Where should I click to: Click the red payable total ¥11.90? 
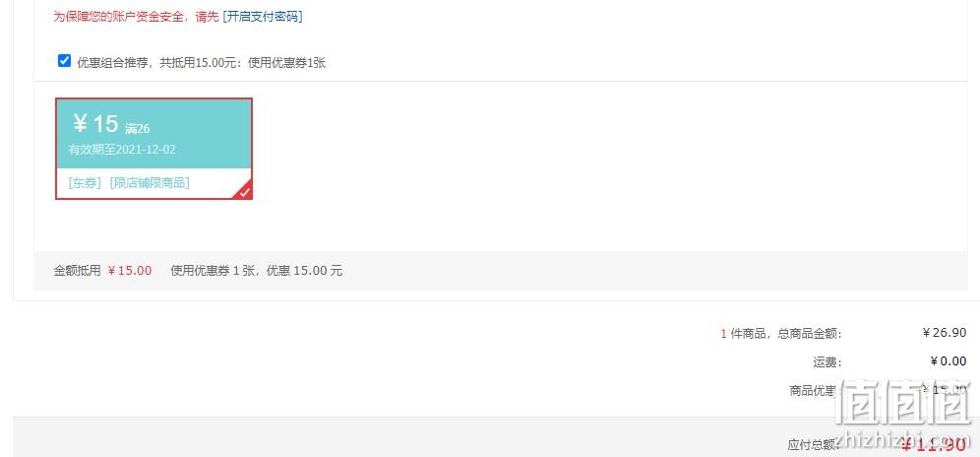click(x=933, y=444)
